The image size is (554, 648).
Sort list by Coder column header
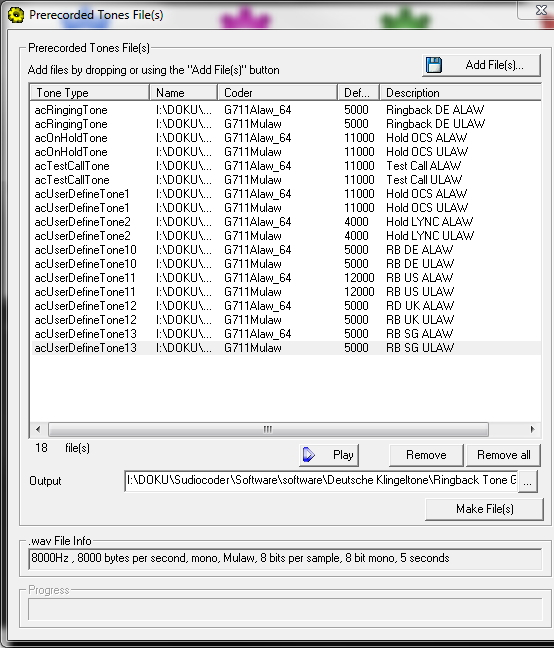[x=277, y=93]
